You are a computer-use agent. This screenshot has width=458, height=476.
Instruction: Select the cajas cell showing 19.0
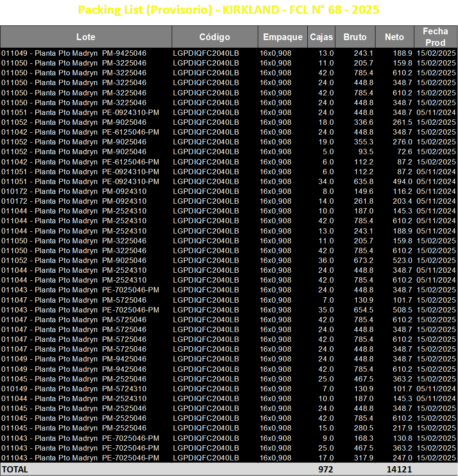[x=326, y=142]
